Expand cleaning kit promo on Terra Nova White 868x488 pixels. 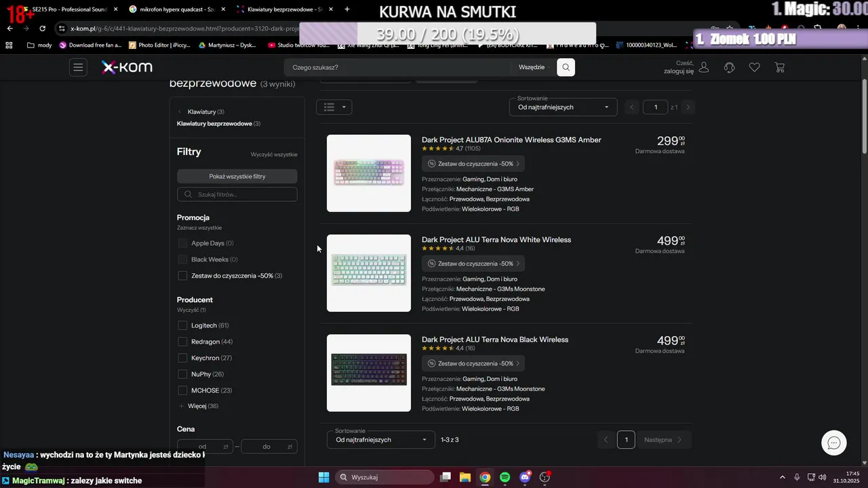point(473,264)
